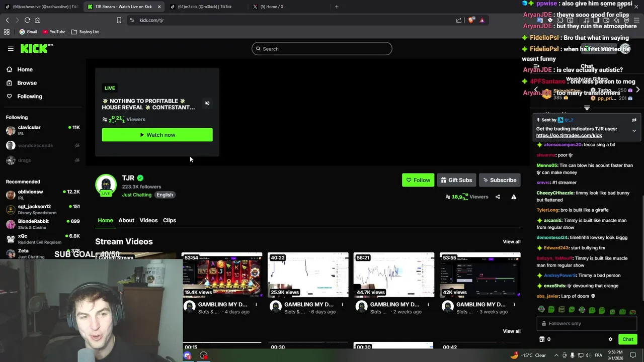Screen dimensions: 644x362
Task: Open options menu for the 6 days ago video
Action: (x=343, y=305)
